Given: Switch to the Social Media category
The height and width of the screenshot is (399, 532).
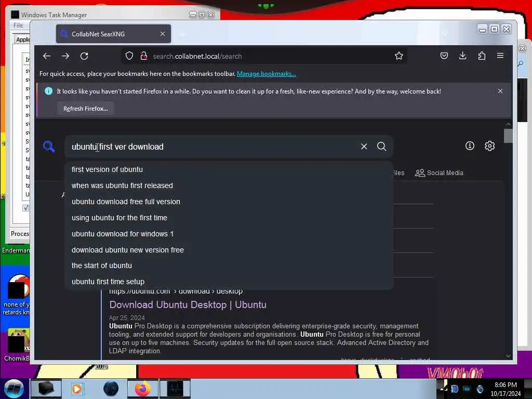Looking at the screenshot, I should (x=439, y=172).
